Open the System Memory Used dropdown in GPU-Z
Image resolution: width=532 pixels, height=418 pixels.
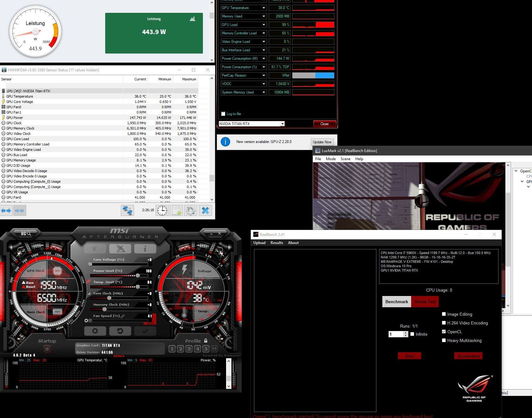click(264, 92)
